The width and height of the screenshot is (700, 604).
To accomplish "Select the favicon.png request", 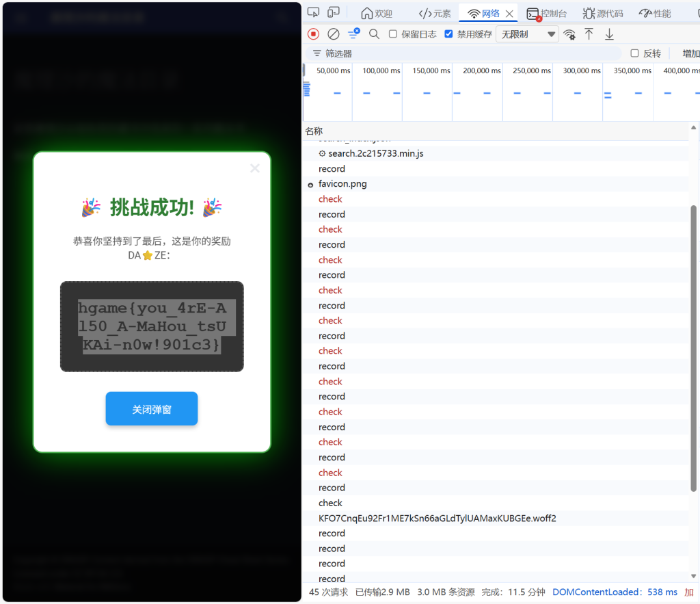I will (342, 184).
